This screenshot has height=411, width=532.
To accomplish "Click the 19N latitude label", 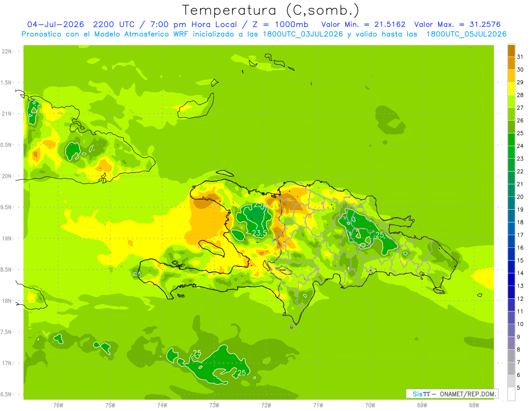I will click(x=7, y=239).
